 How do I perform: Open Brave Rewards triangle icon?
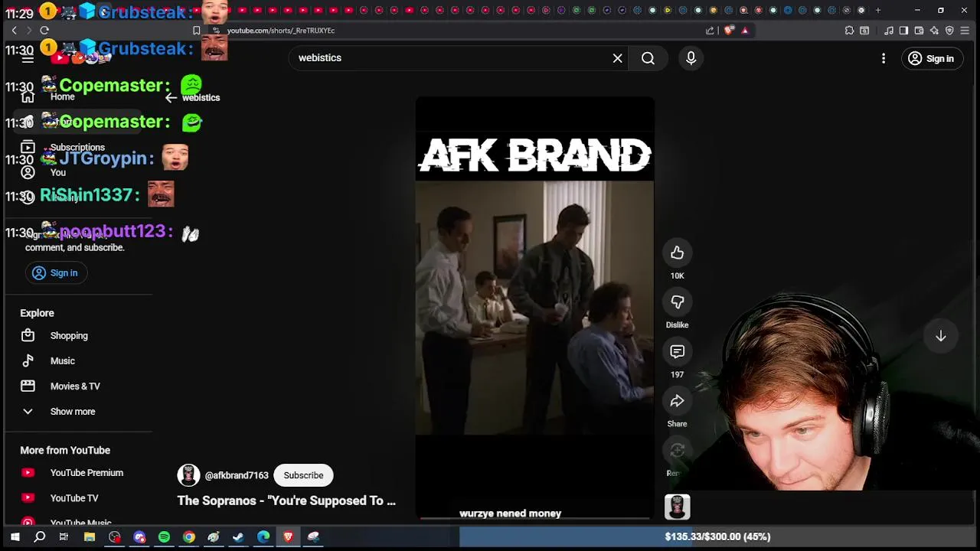[x=745, y=31]
